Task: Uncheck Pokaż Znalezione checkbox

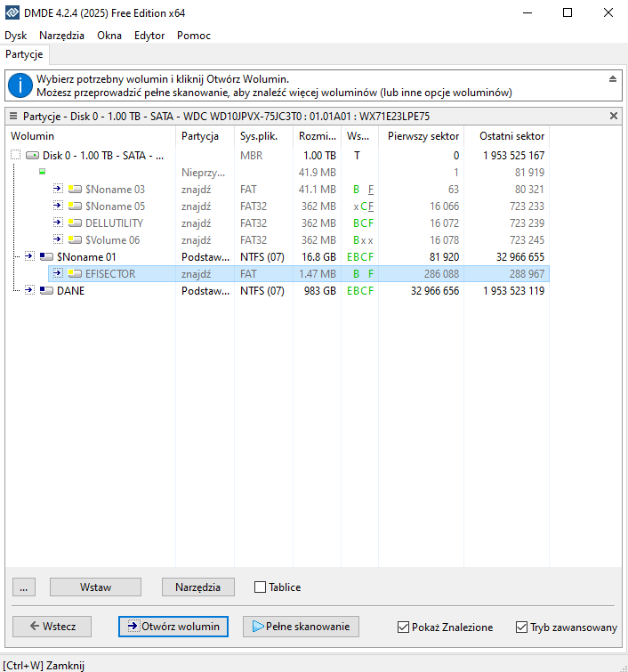Action: (403, 627)
